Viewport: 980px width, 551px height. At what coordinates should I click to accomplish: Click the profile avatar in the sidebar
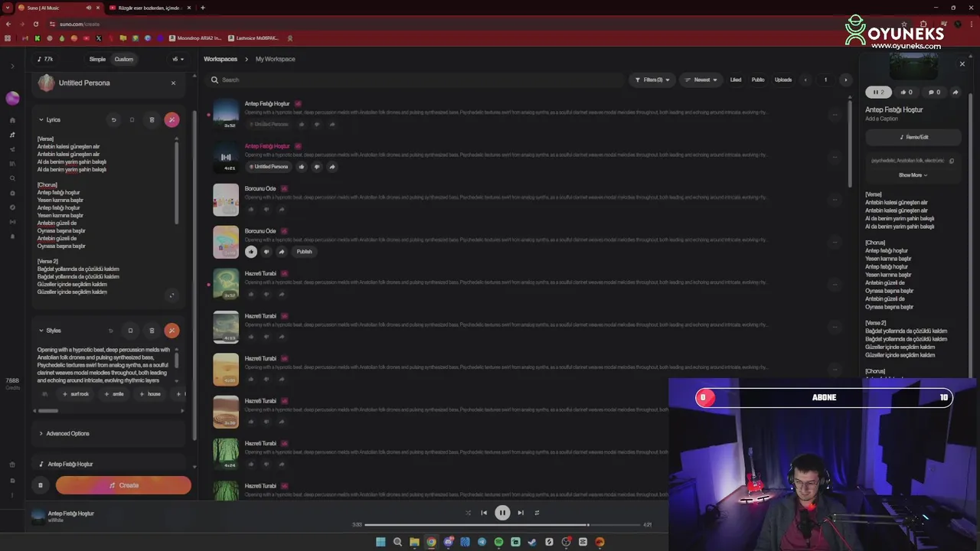click(x=12, y=98)
